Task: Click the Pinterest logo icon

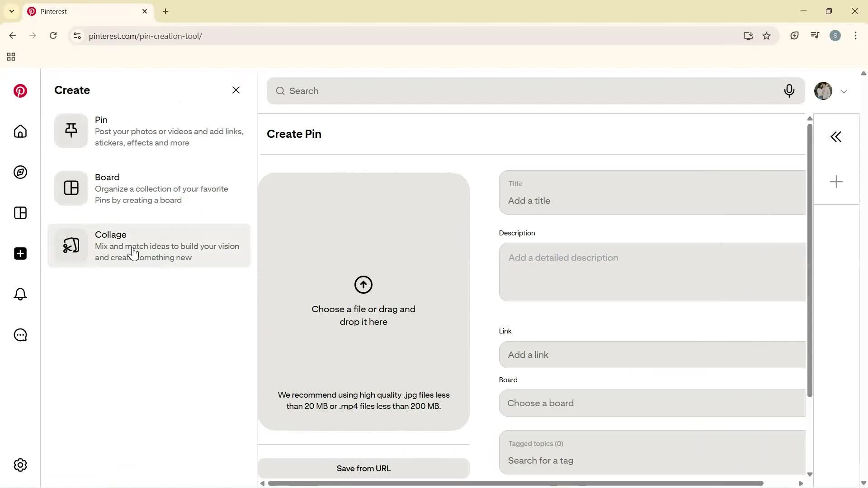Action: pyautogui.click(x=20, y=91)
